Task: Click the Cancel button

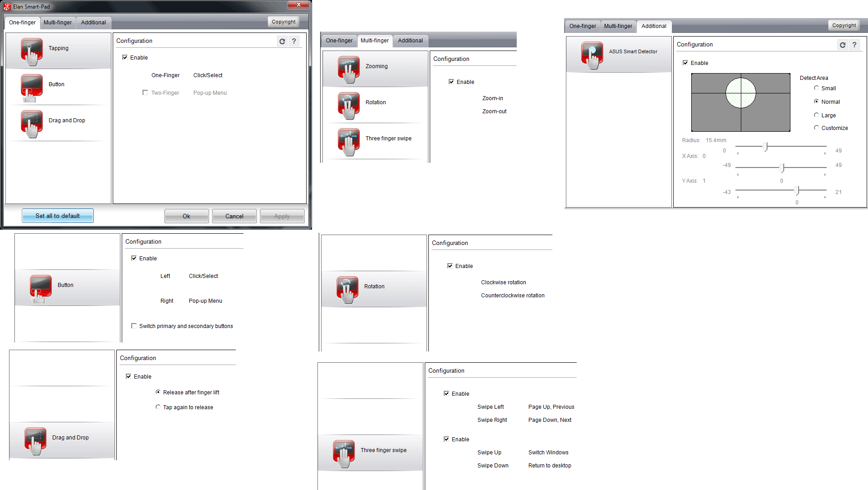Action: 234,216
